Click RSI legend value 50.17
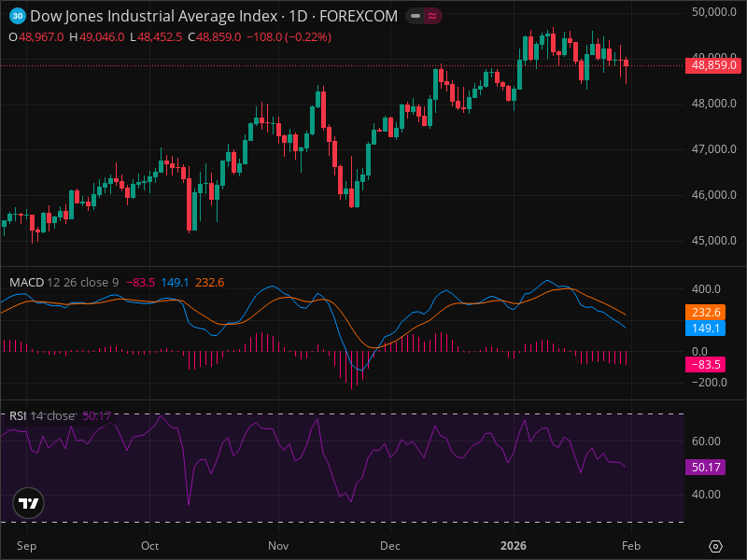Screen dimensions: 747x560 (97, 415)
